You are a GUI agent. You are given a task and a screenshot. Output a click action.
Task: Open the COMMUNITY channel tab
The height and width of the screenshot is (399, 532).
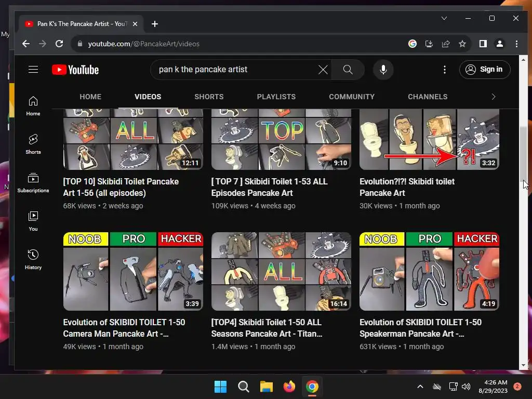[x=352, y=97]
